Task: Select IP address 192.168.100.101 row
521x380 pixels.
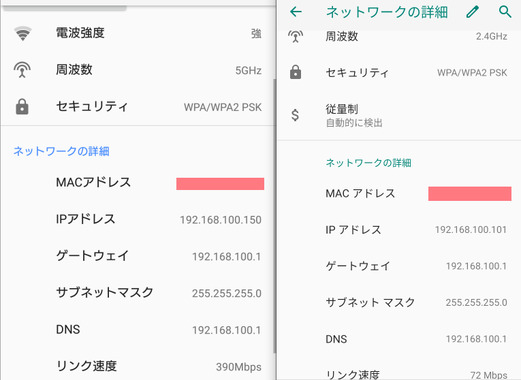Action: 399,230
